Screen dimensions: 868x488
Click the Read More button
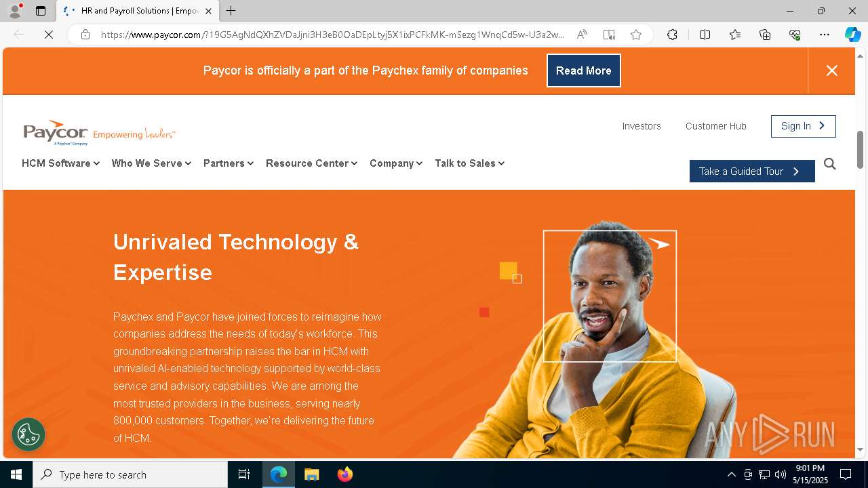pos(584,70)
